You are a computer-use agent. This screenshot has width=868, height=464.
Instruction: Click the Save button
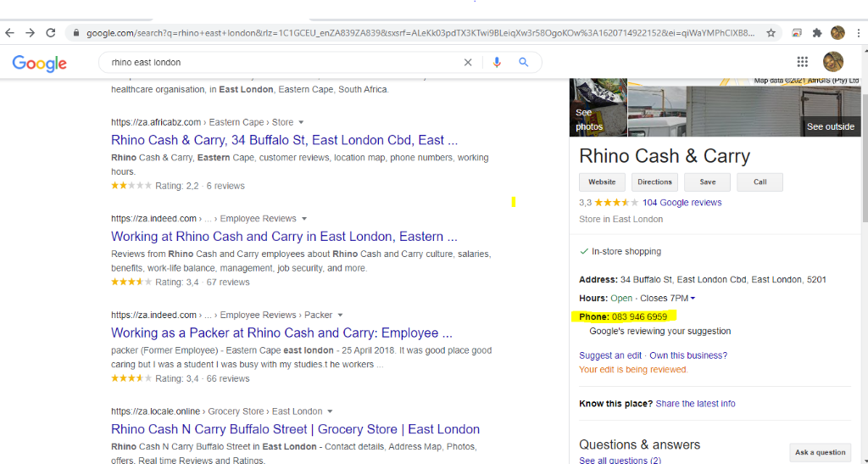[707, 182]
